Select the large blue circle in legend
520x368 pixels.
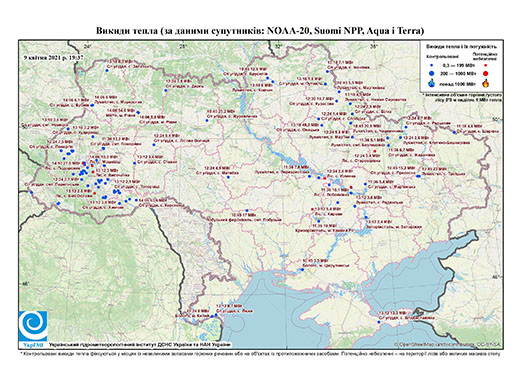click(x=432, y=73)
